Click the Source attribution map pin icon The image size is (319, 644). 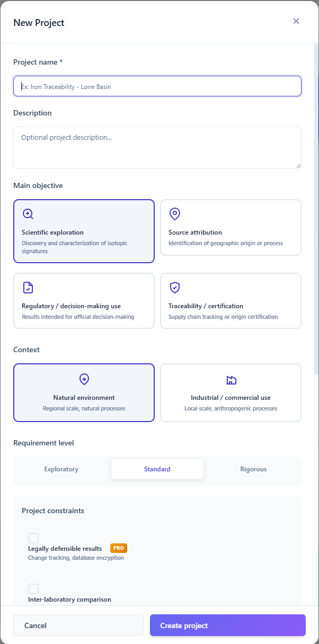click(175, 214)
